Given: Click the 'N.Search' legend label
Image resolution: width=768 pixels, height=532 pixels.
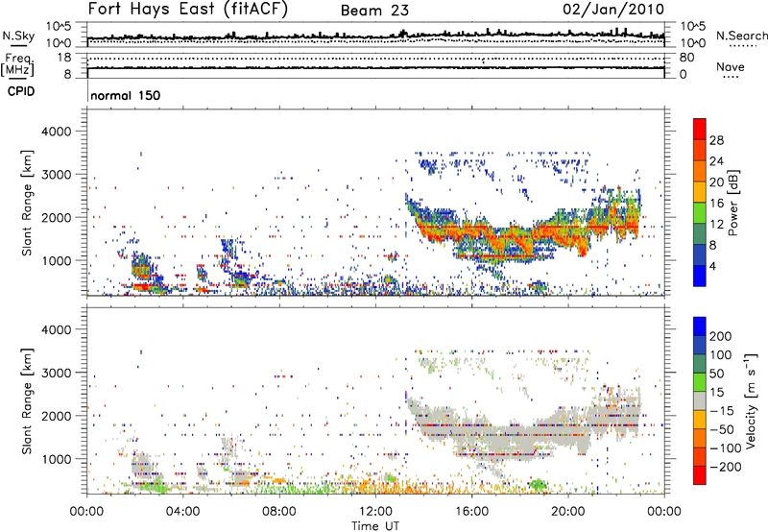Looking at the screenshot, I should click(741, 36).
